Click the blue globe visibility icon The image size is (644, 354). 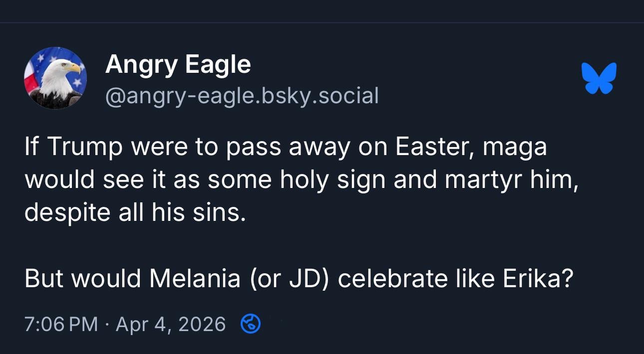click(x=250, y=325)
